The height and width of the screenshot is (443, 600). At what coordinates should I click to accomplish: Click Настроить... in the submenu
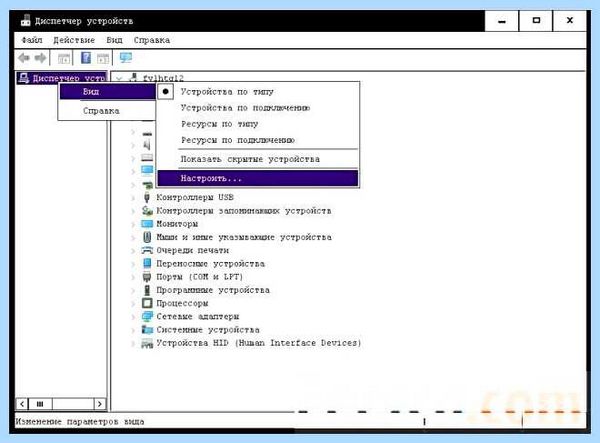[x=258, y=178]
